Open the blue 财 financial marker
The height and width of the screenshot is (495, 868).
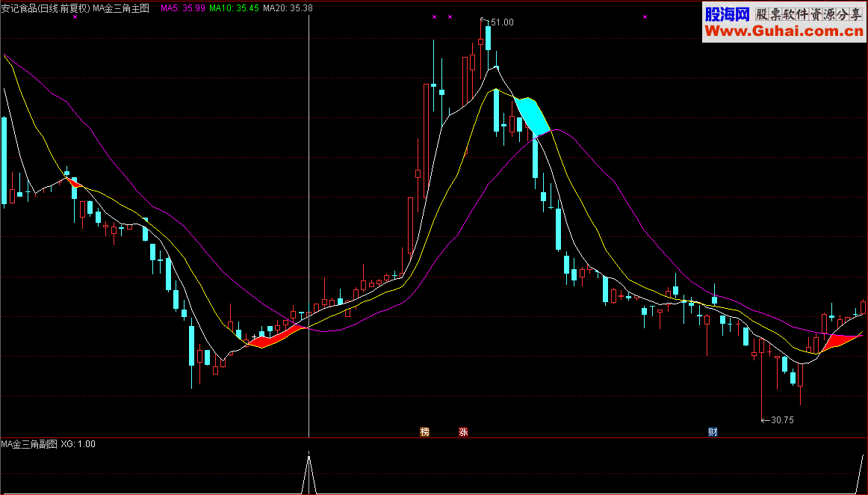point(713,431)
